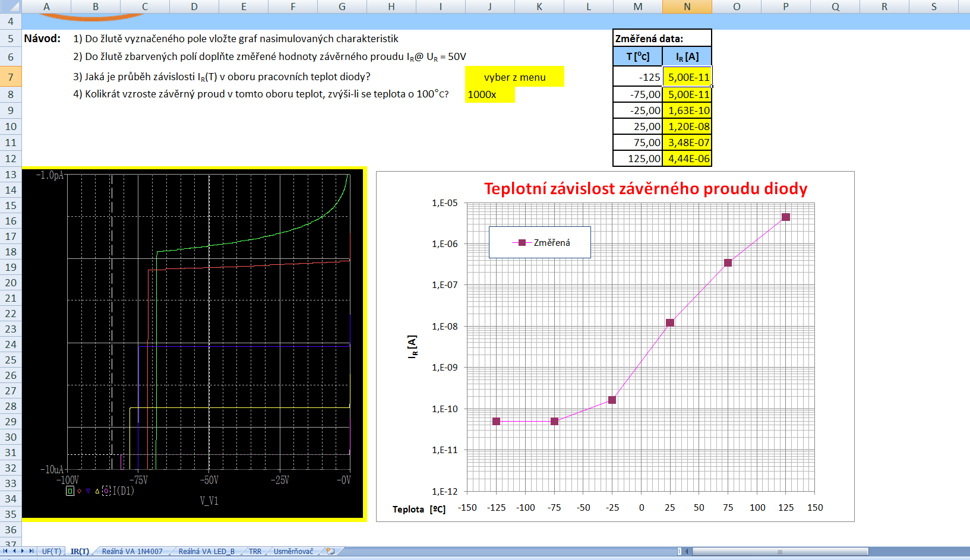Click the Insert Worksheet icon after Usměrňovač tab

pos(330,551)
